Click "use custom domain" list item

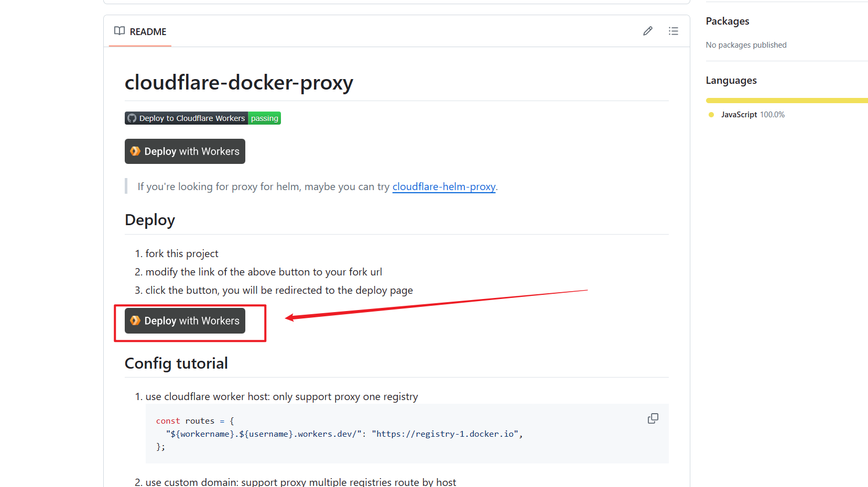[x=300, y=482]
